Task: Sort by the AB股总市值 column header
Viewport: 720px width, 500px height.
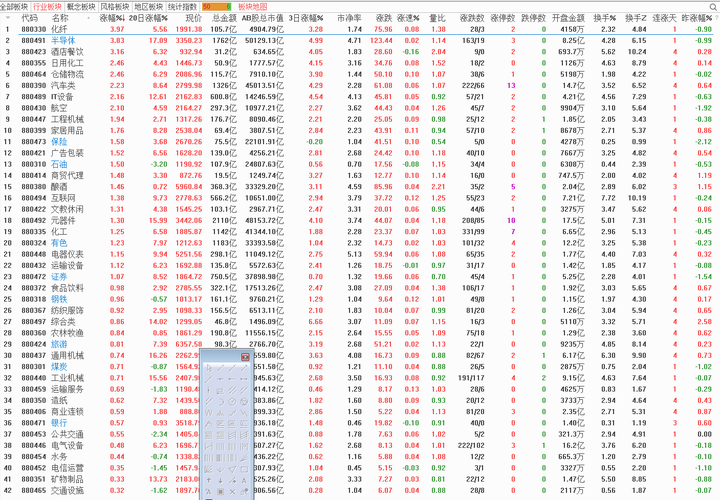Action: [x=263, y=18]
